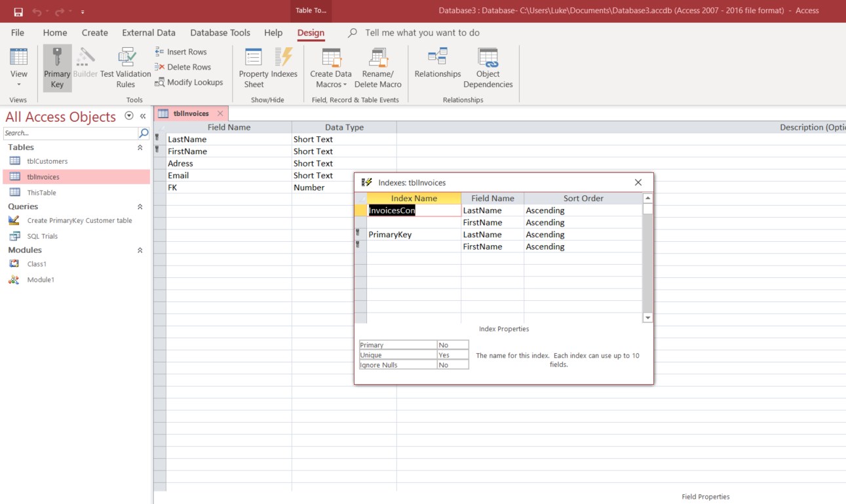Click Delete Rows in the ribbon
The width and height of the screenshot is (846, 504).
[183, 67]
